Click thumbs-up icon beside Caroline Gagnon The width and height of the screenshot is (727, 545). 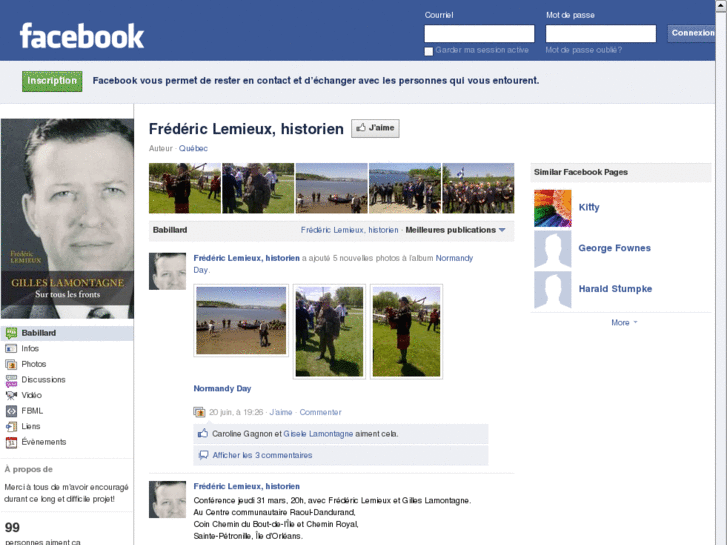coord(203,434)
